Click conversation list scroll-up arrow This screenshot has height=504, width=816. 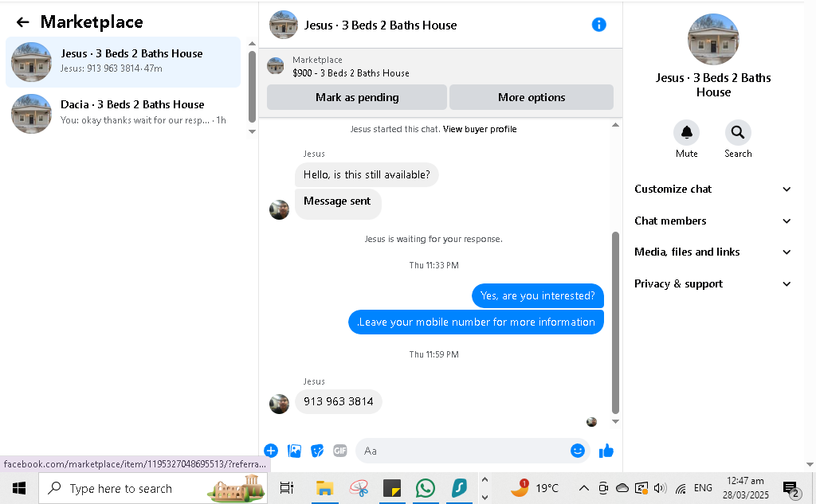[252, 44]
